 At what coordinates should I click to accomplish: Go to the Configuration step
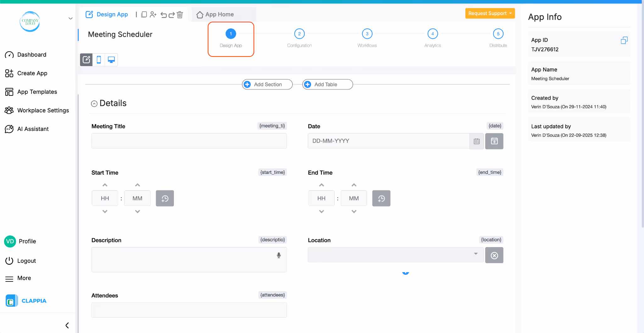pyautogui.click(x=299, y=34)
